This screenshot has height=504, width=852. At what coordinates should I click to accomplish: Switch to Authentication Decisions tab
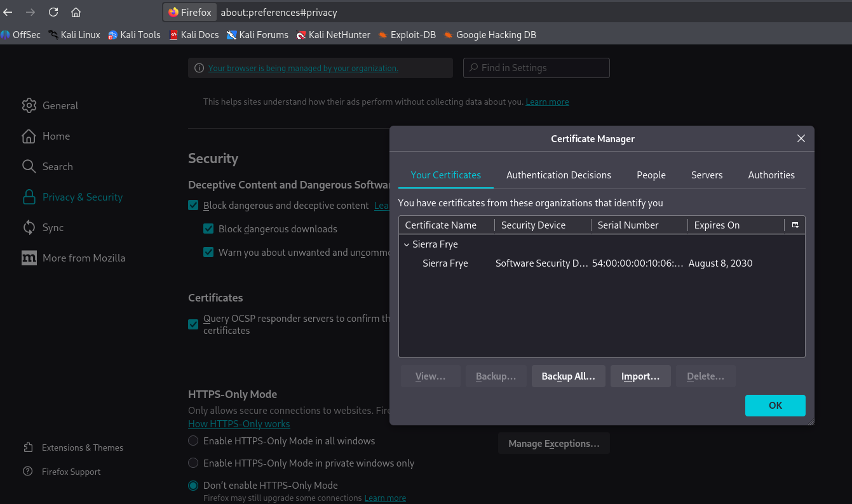point(558,175)
